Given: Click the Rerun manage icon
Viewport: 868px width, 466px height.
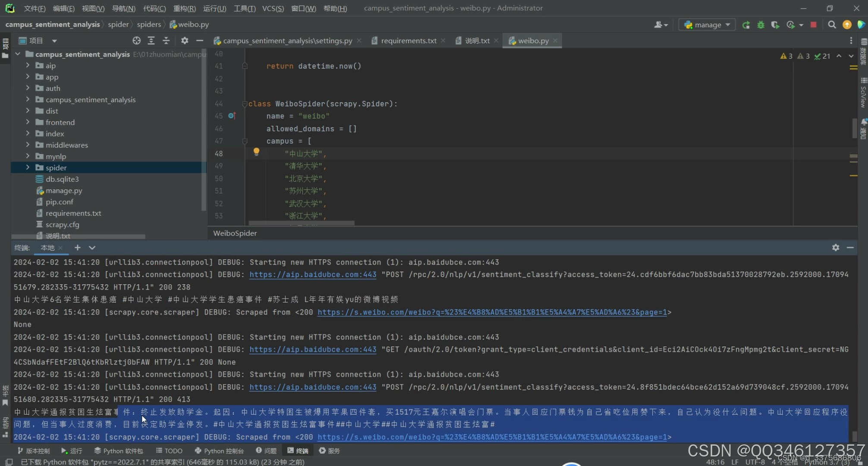Looking at the screenshot, I should click(745, 25).
